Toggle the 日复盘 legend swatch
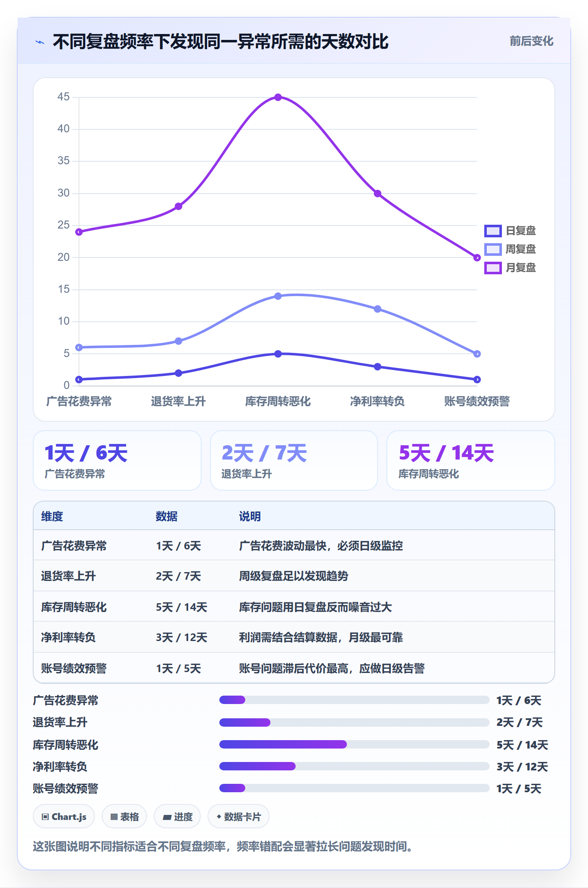Image resolution: width=588 pixels, height=888 pixels. click(493, 231)
